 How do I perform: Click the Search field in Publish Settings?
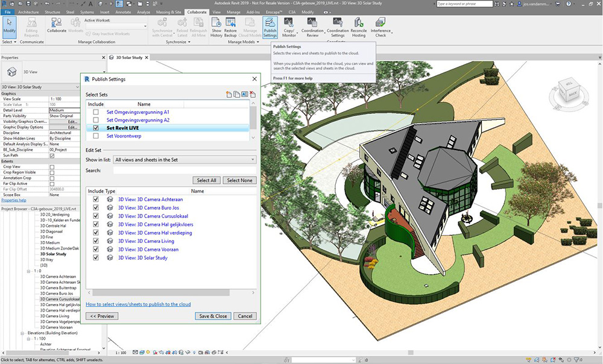coord(185,171)
